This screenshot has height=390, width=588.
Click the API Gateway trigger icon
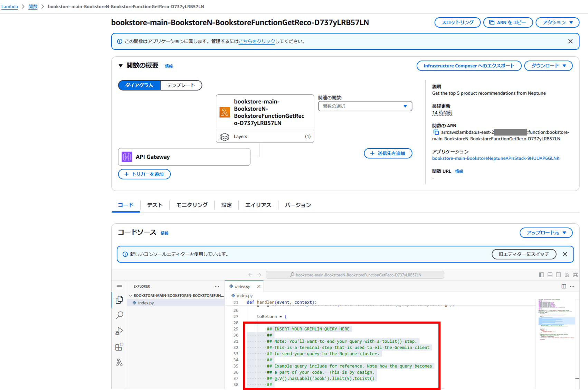[127, 157]
